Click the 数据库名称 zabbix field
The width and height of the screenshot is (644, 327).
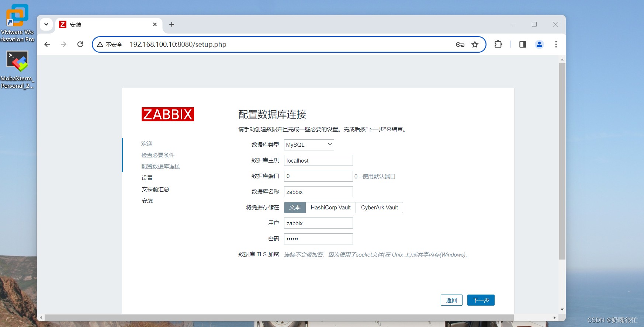point(318,192)
